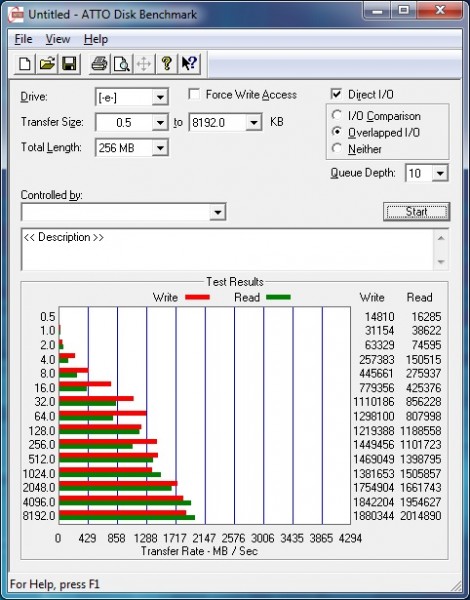470x600 pixels.
Task: Click the Print toolbar icon
Action: click(100, 64)
